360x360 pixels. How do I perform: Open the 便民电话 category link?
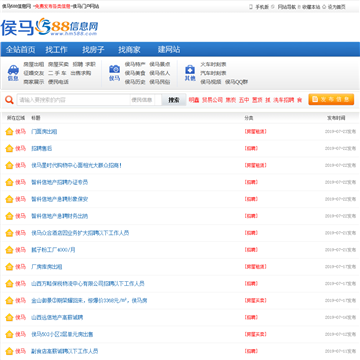(58, 82)
